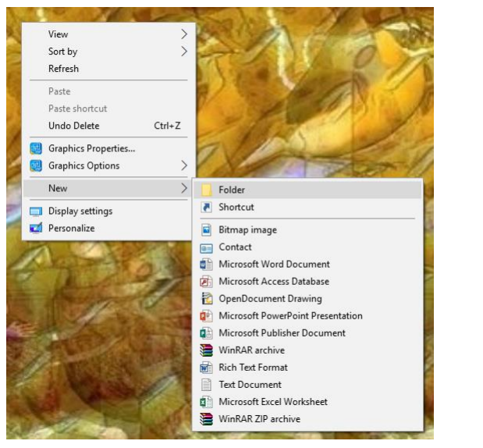Open the Sort by menu entry
This screenshot has height=448, width=483.
point(108,52)
